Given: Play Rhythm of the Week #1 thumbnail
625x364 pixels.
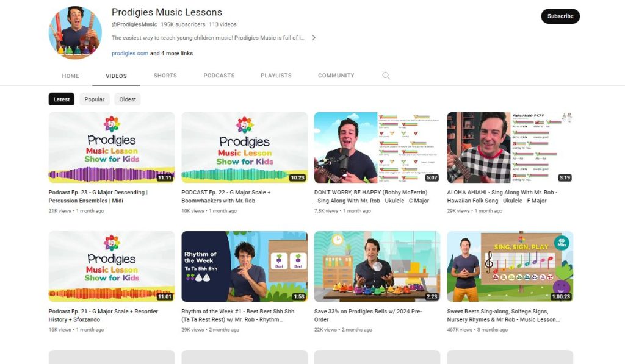Looking at the screenshot, I should pos(244,266).
